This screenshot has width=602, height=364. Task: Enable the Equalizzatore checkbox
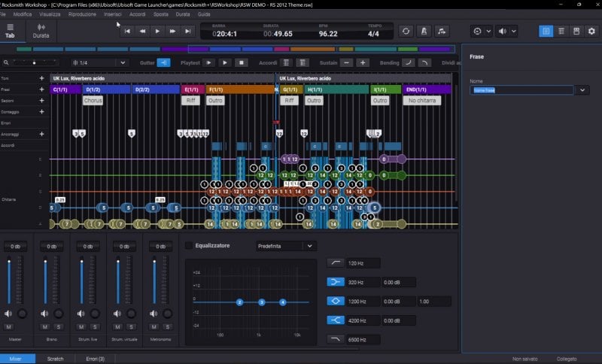[x=189, y=245]
